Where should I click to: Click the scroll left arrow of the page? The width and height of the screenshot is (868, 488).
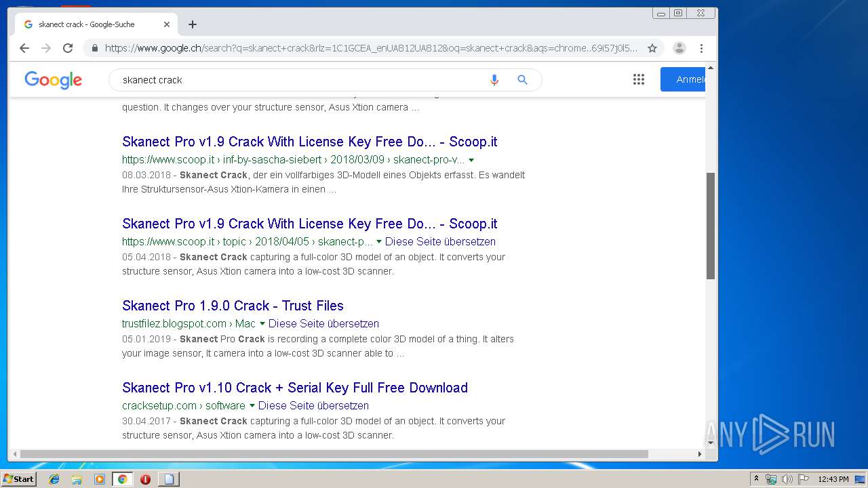tap(14, 454)
